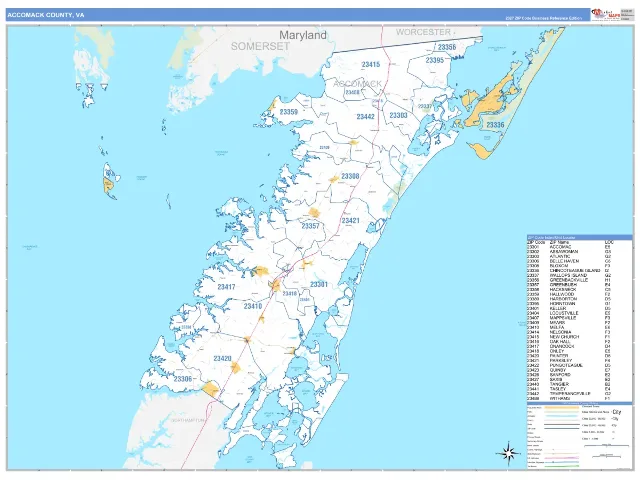Click ZIP code label 23301 on map

pyautogui.click(x=319, y=284)
